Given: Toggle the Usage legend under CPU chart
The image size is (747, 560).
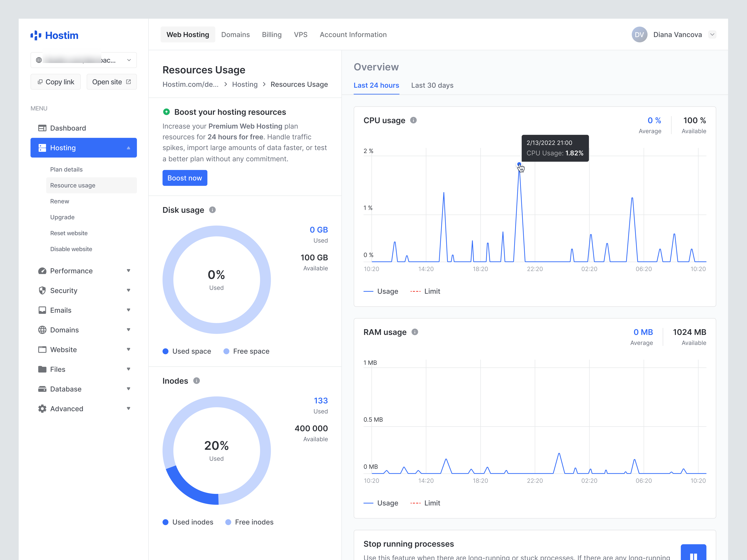Looking at the screenshot, I should [x=381, y=291].
